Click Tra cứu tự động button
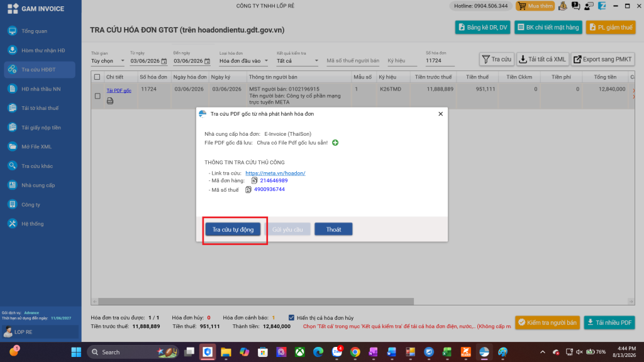The height and width of the screenshot is (362, 644). tap(233, 229)
